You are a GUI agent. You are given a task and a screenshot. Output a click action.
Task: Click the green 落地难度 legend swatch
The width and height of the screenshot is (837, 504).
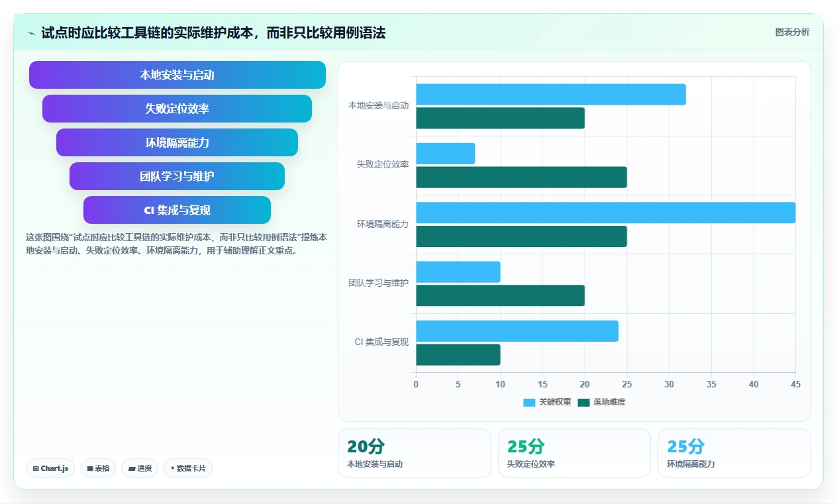tap(583, 402)
